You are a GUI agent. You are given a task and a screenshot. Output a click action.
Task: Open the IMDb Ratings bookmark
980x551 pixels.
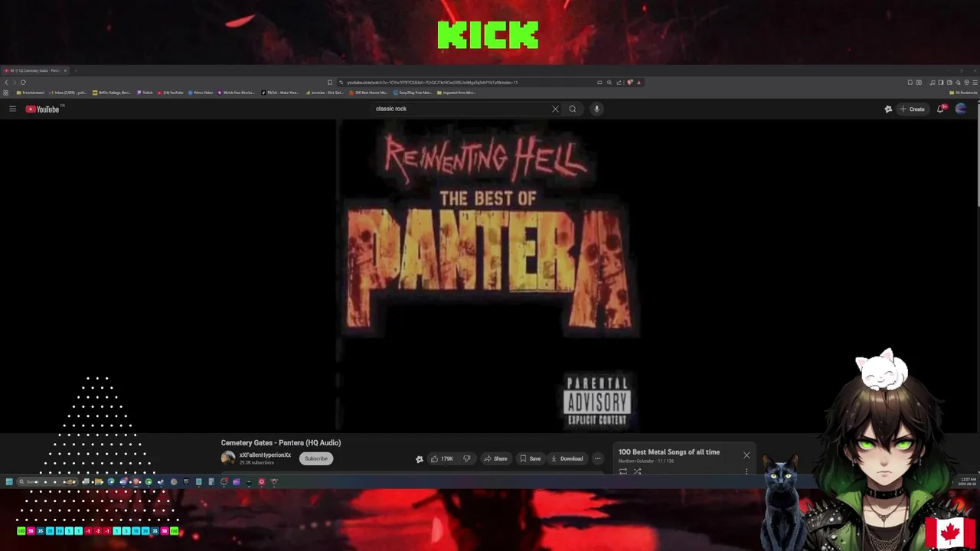(x=112, y=93)
